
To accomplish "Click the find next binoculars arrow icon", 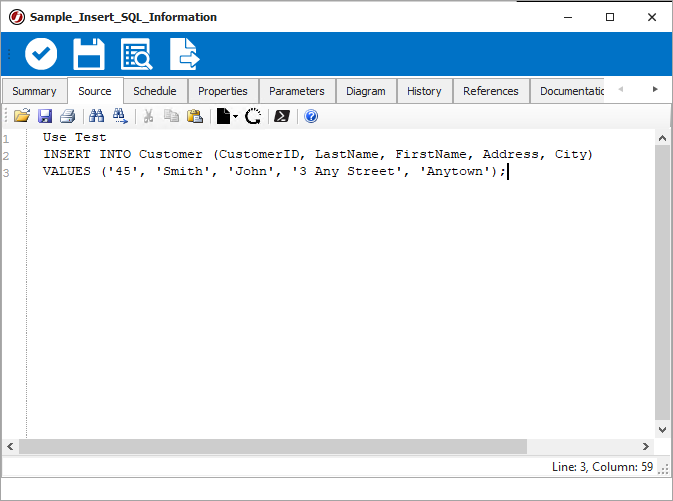I will pos(120,116).
